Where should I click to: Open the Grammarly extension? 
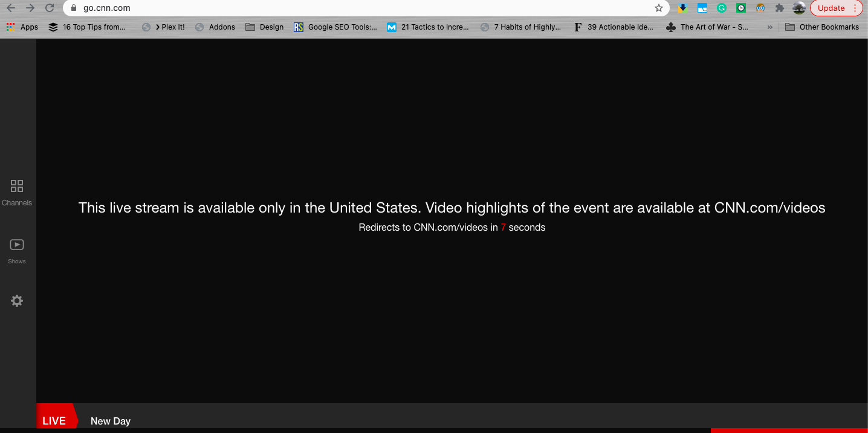point(721,8)
